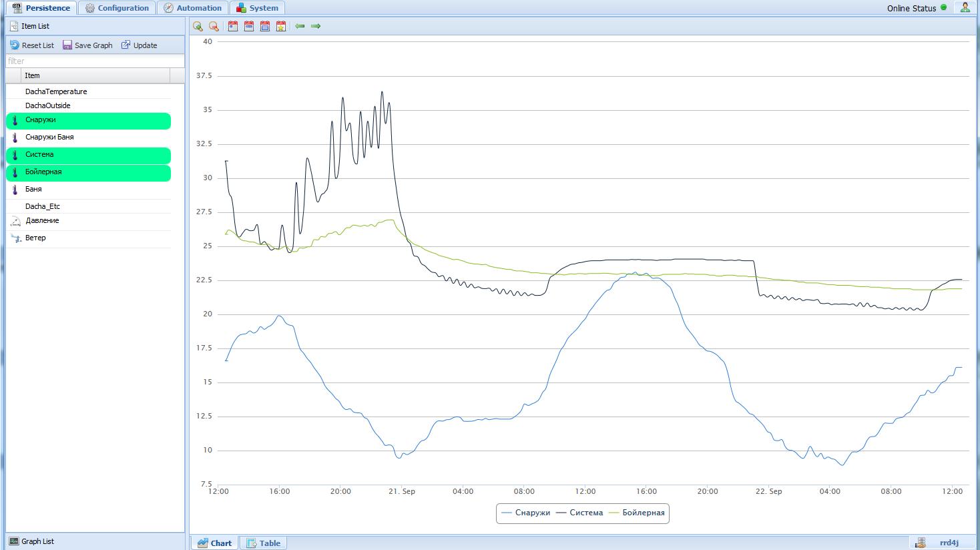Zoom in on the chart with plus magnifier
980x550 pixels.
(x=198, y=26)
